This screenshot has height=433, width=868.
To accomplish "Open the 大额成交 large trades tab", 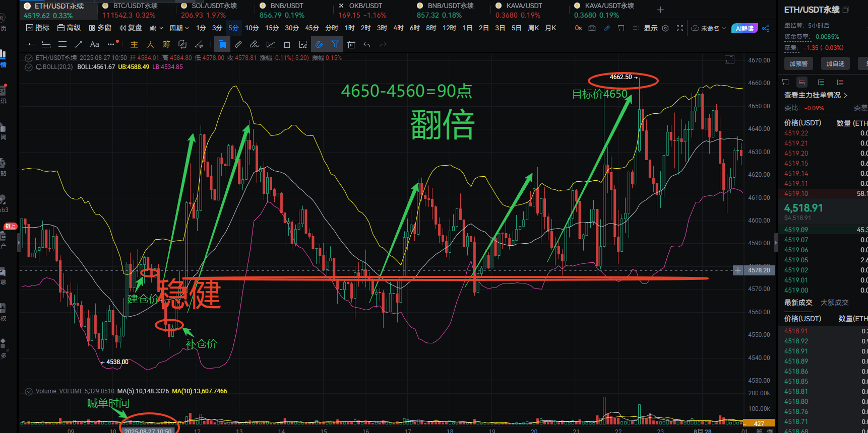I will (x=834, y=303).
